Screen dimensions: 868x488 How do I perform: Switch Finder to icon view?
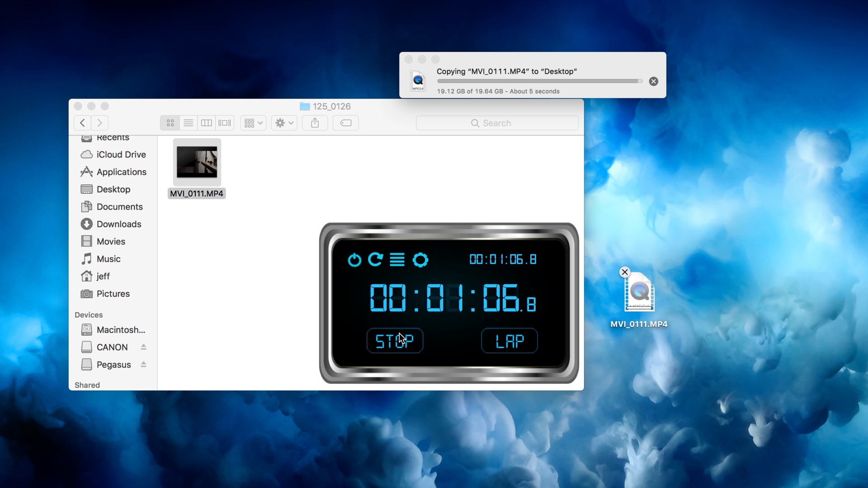[170, 123]
